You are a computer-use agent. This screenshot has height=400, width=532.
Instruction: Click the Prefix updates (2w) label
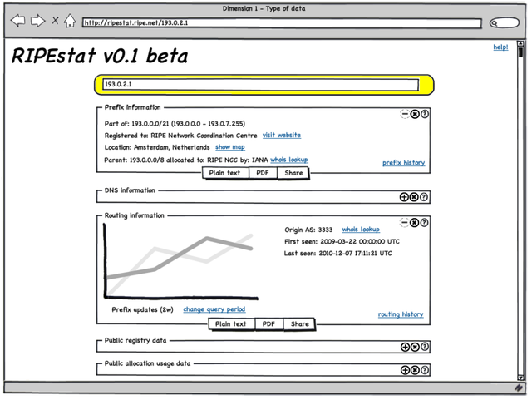[x=142, y=309]
